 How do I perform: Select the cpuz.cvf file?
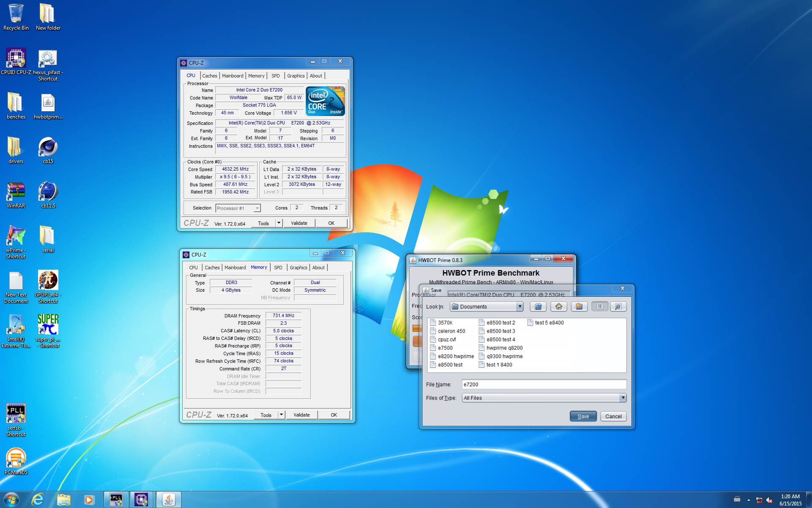443,340
